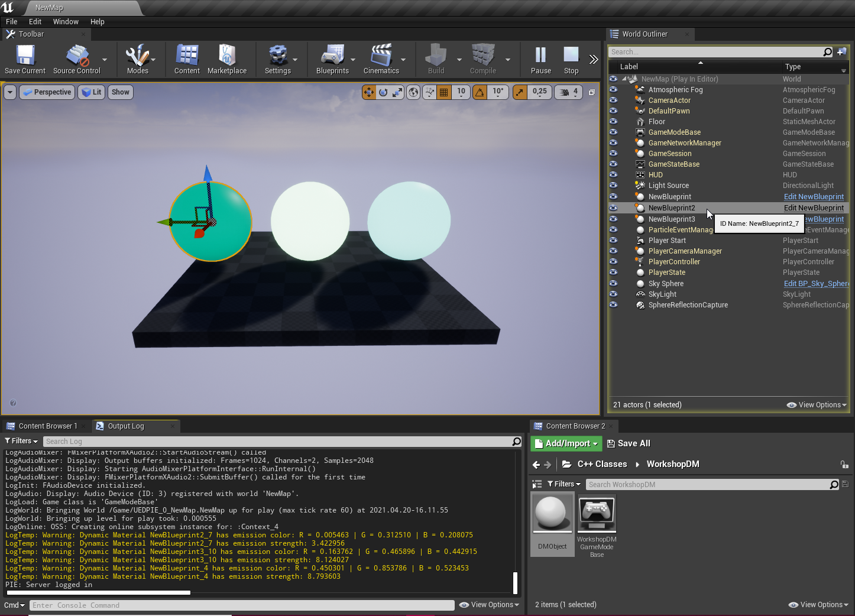The width and height of the screenshot is (855, 616).
Task: Open the Show flags menu
Action: tap(121, 92)
